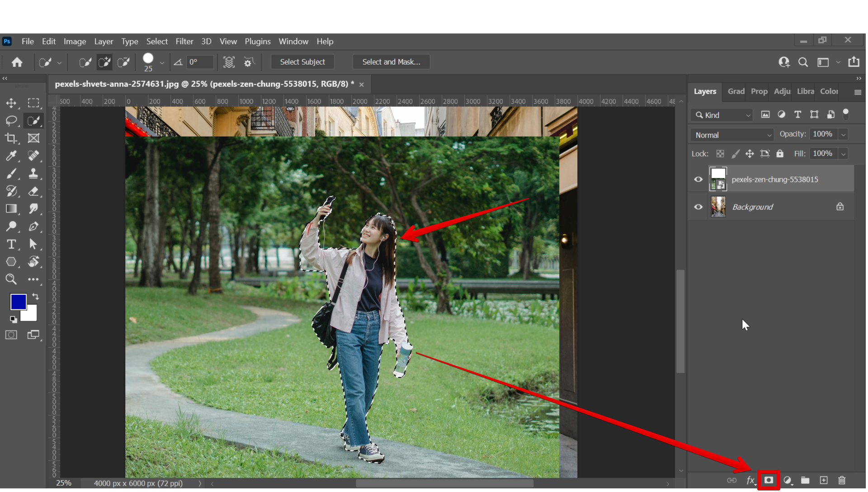Click the blue foreground color swatch
The image size is (868, 492).
click(x=18, y=302)
